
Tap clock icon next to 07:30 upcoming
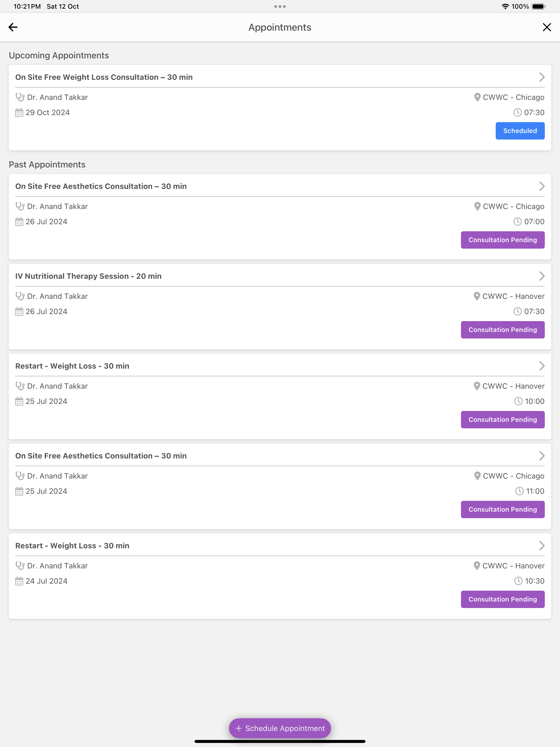[x=517, y=112]
